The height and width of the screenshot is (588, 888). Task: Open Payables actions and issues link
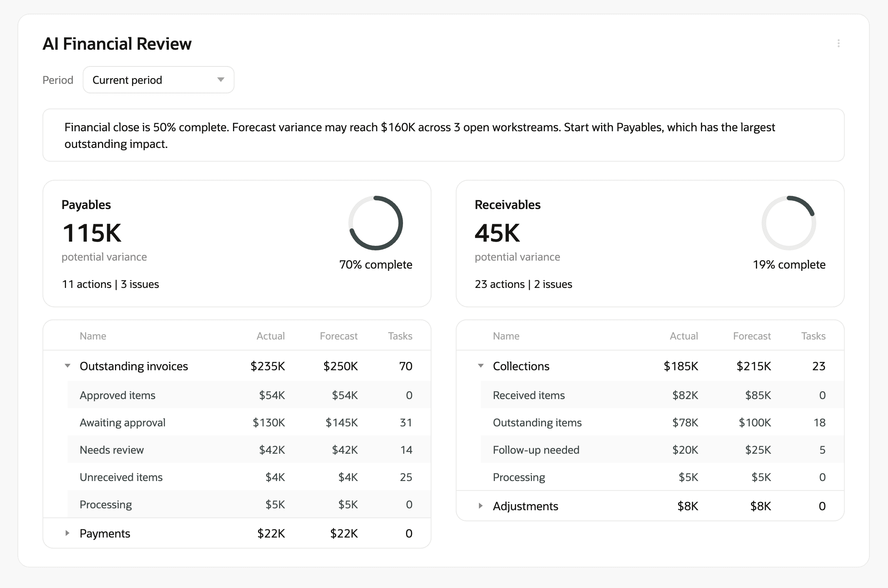(110, 284)
